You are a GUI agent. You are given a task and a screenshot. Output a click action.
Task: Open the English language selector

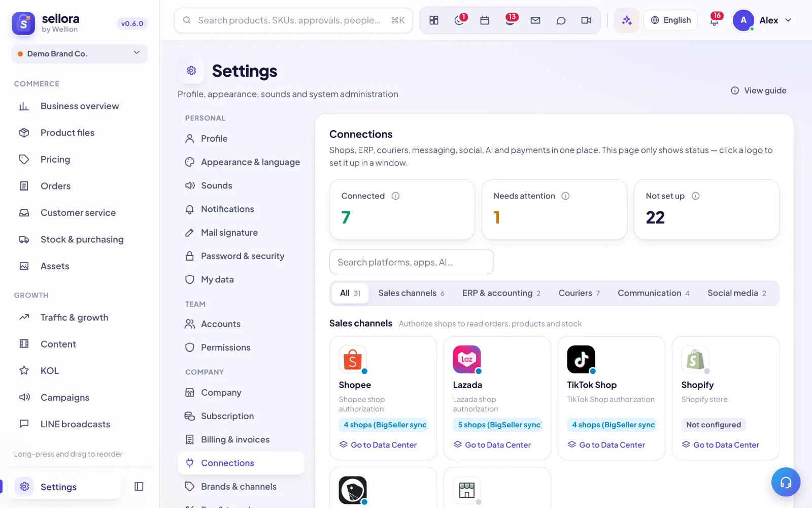[670, 20]
